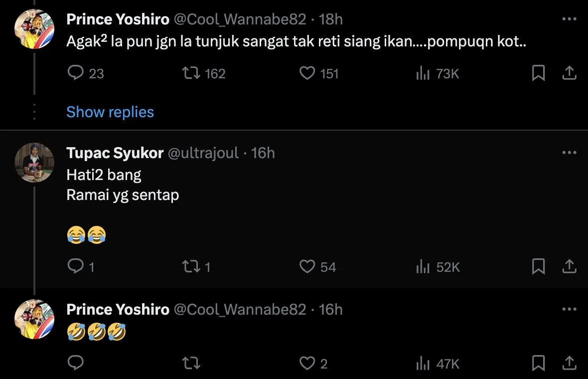
Task: Share the first Prince Yoshiro tweet
Action: tap(569, 73)
